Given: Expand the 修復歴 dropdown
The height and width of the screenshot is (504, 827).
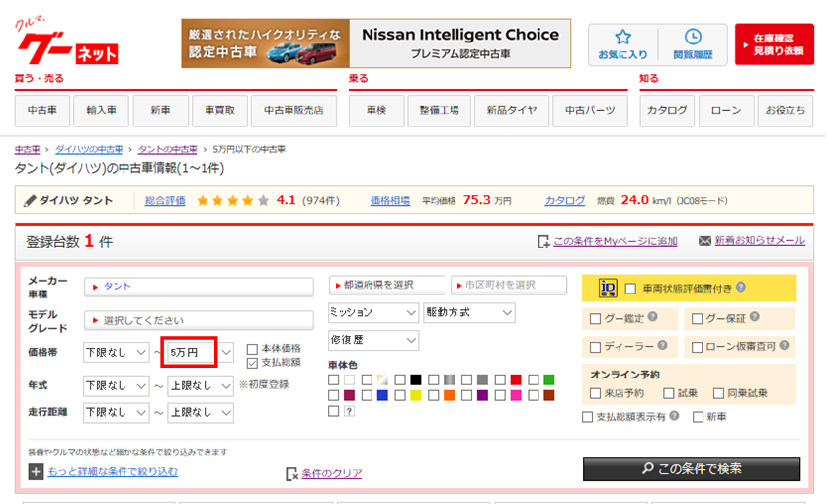Looking at the screenshot, I should click(373, 340).
